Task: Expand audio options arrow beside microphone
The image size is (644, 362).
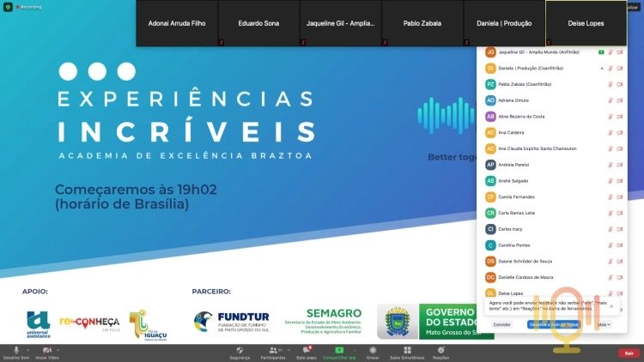Action: pyautogui.click(x=28, y=350)
